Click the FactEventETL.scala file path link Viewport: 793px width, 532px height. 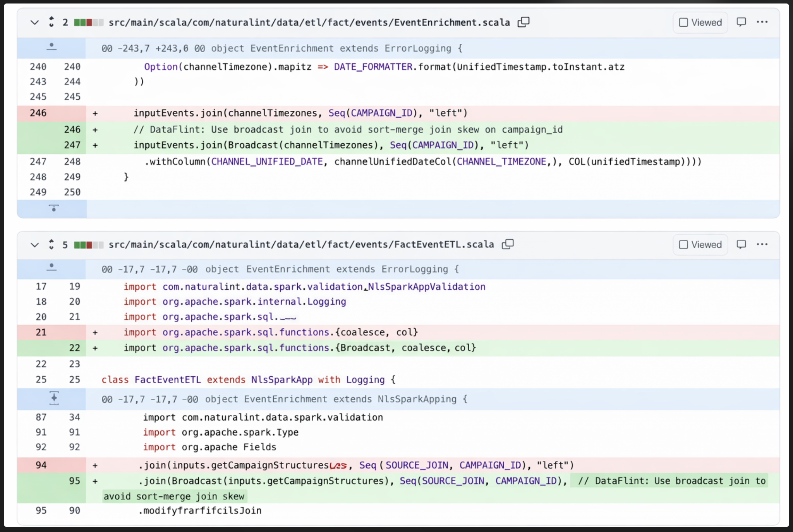click(301, 244)
